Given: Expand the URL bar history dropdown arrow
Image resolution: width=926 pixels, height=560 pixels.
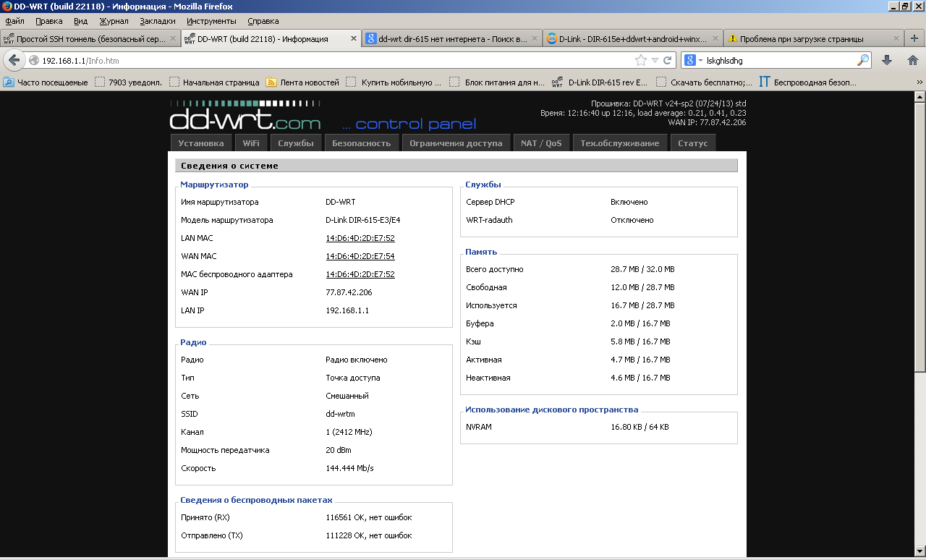Looking at the screenshot, I should click(x=655, y=61).
